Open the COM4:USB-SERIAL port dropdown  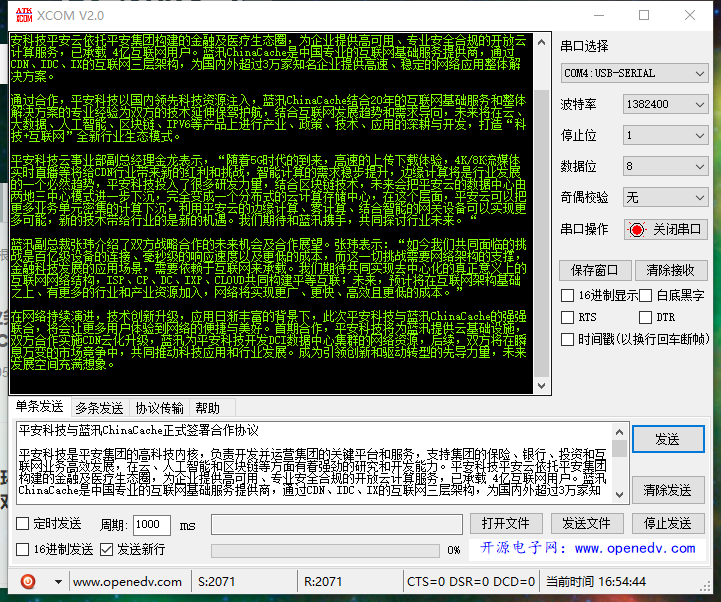[x=634, y=73]
